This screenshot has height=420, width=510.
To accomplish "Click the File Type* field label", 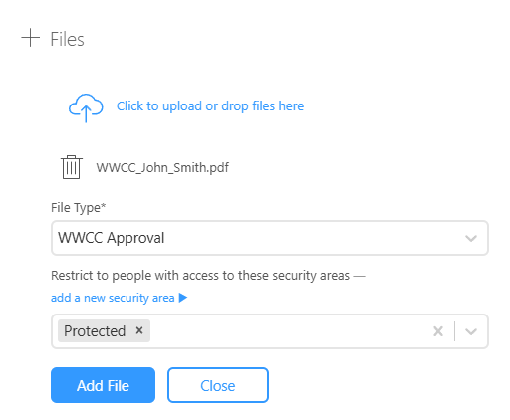I will click(x=78, y=208).
